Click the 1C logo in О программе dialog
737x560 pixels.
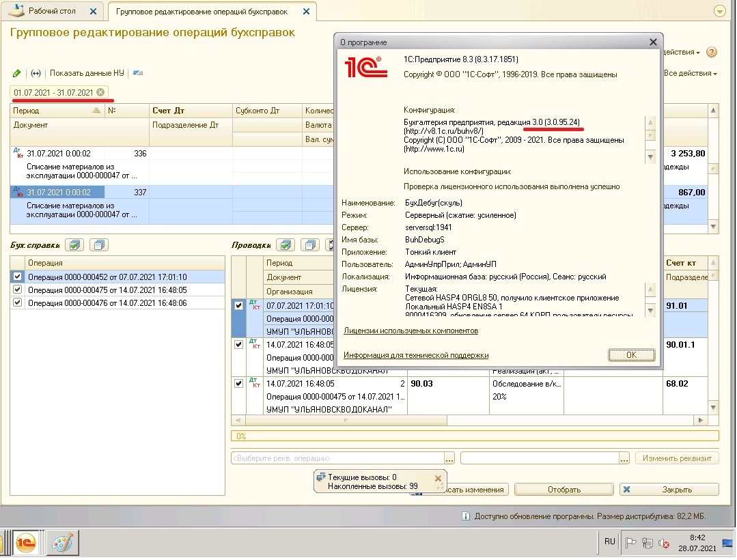pos(366,68)
